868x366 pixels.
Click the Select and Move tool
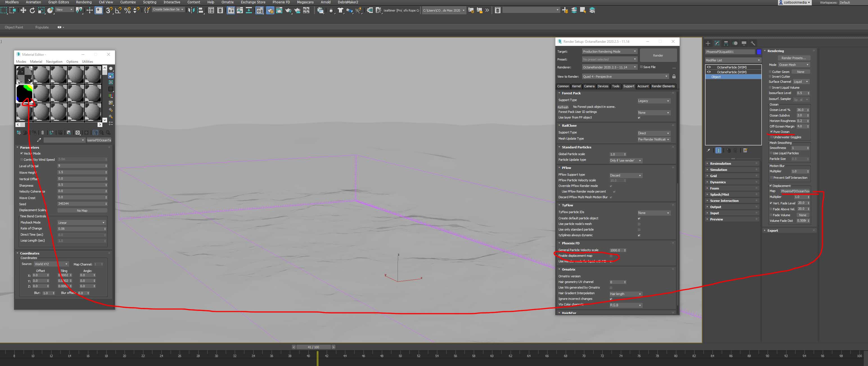click(23, 10)
